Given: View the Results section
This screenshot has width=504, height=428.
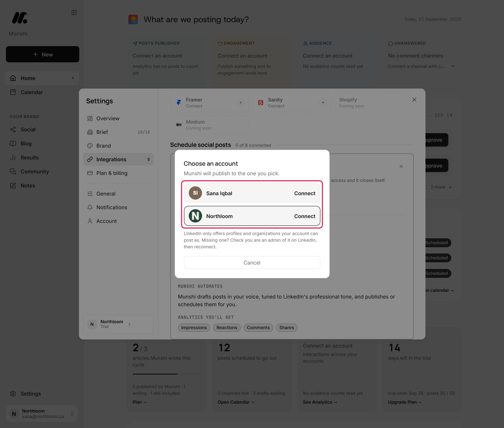Looking at the screenshot, I should tap(42, 158).
